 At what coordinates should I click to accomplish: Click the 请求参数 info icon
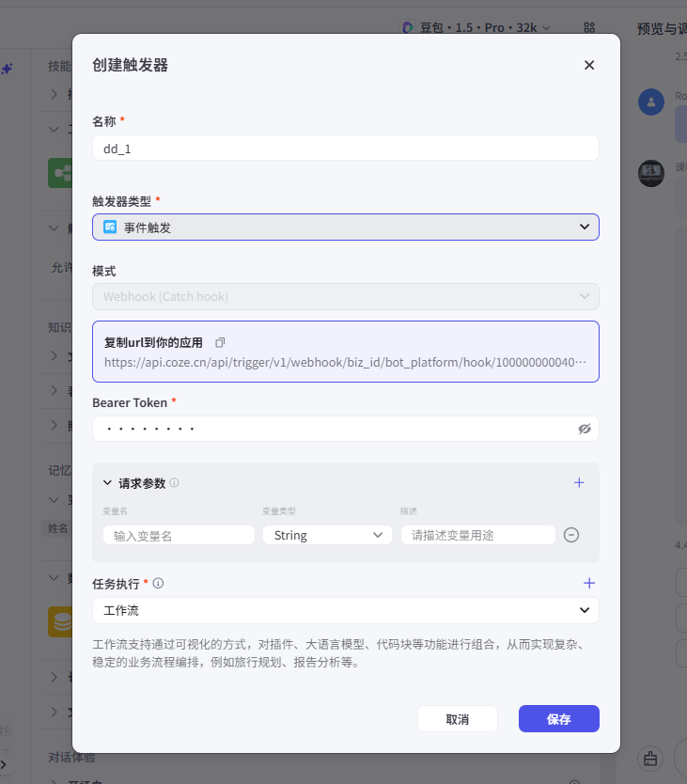pos(175,483)
